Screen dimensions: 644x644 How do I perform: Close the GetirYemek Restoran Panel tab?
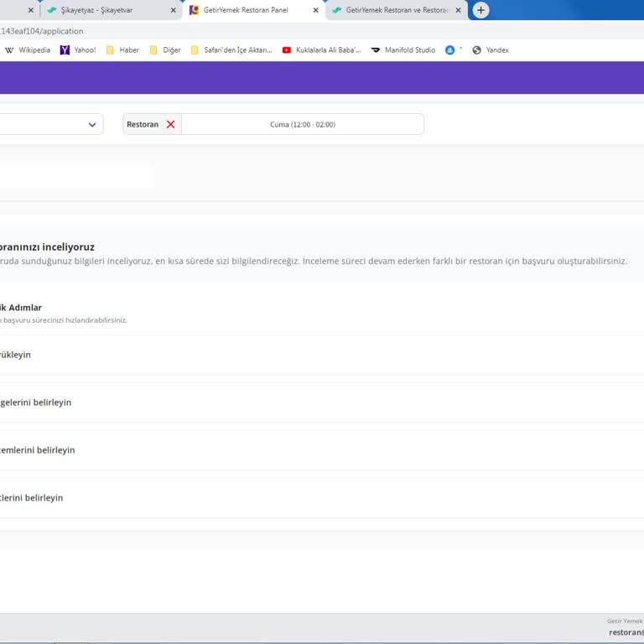(x=316, y=10)
